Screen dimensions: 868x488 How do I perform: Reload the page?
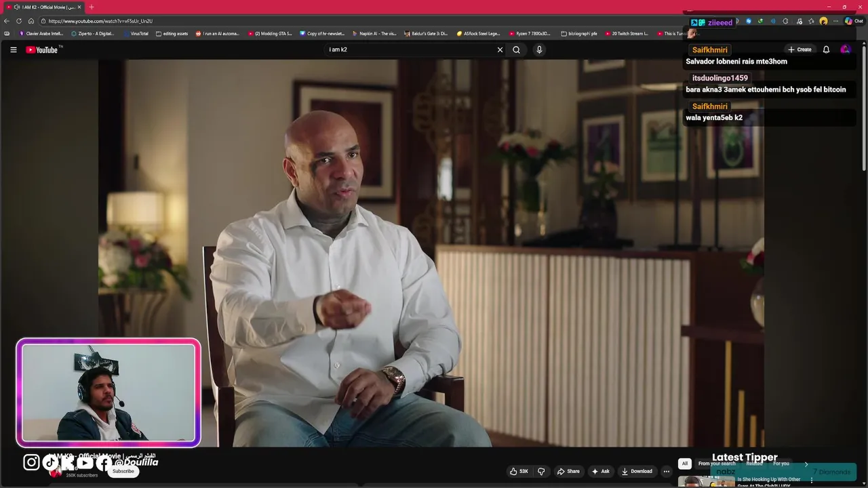pyautogui.click(x=18, y=21)
